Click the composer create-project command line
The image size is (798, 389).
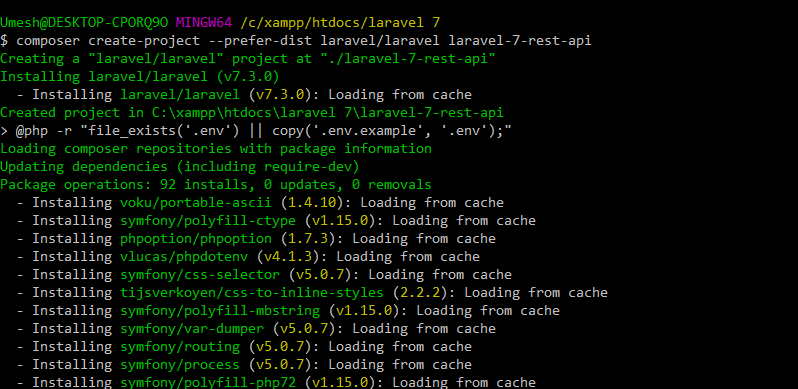click(296, 41)
